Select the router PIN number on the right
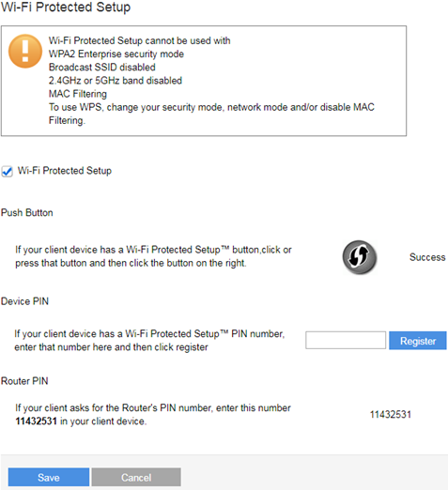Screen dimensions: 448x490 point(391,415)
